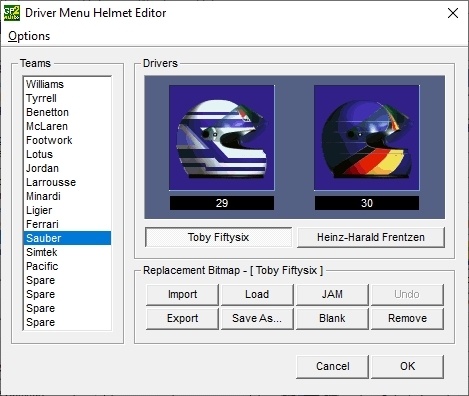469x396 pixels.
Task: Select Ligier in the Teams list
Action: pos(67,210)
